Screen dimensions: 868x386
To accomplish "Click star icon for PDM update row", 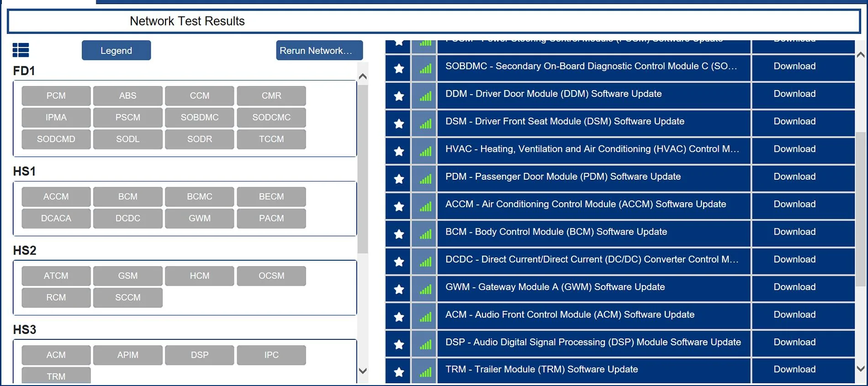I will coord(399,179).
